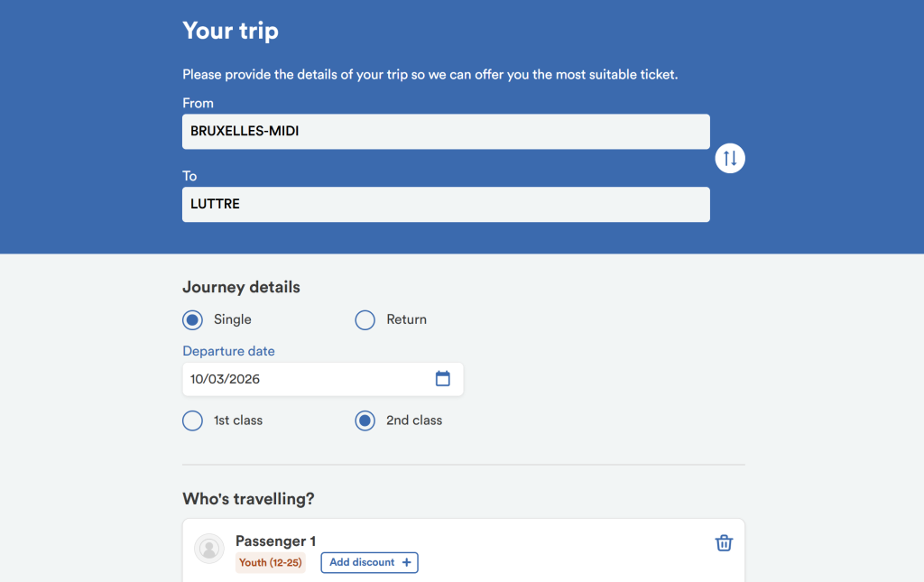924x582 pixels.
Task: Focus the departure date input 10/03/2026
Action: [x=307, y=379]
